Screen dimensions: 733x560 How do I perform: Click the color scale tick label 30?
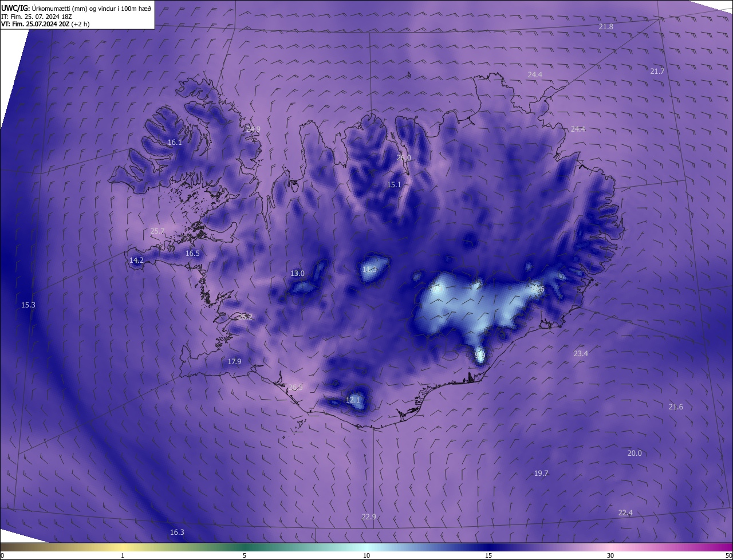click(610, 555)
